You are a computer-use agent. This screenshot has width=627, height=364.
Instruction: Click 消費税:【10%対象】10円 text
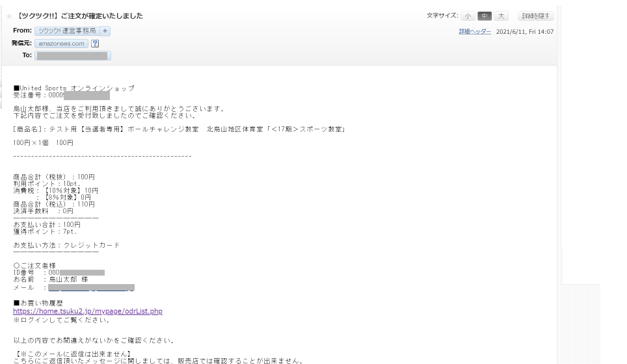[55, 190]
